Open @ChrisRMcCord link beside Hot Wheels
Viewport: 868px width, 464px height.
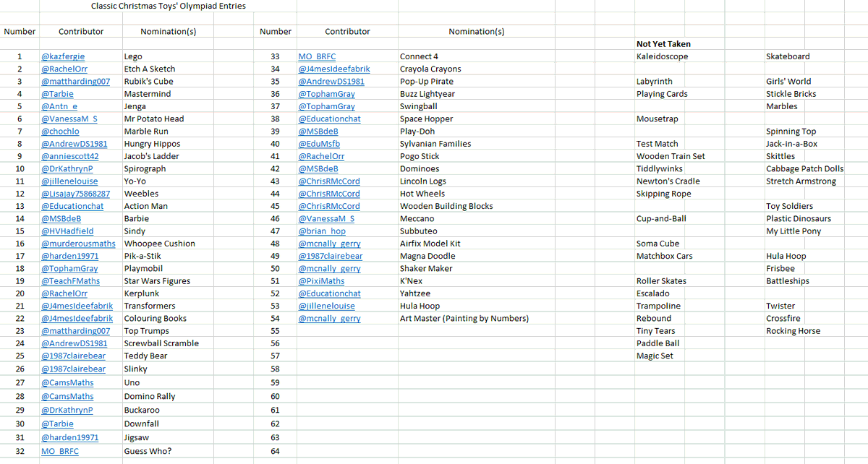point(329,194)
